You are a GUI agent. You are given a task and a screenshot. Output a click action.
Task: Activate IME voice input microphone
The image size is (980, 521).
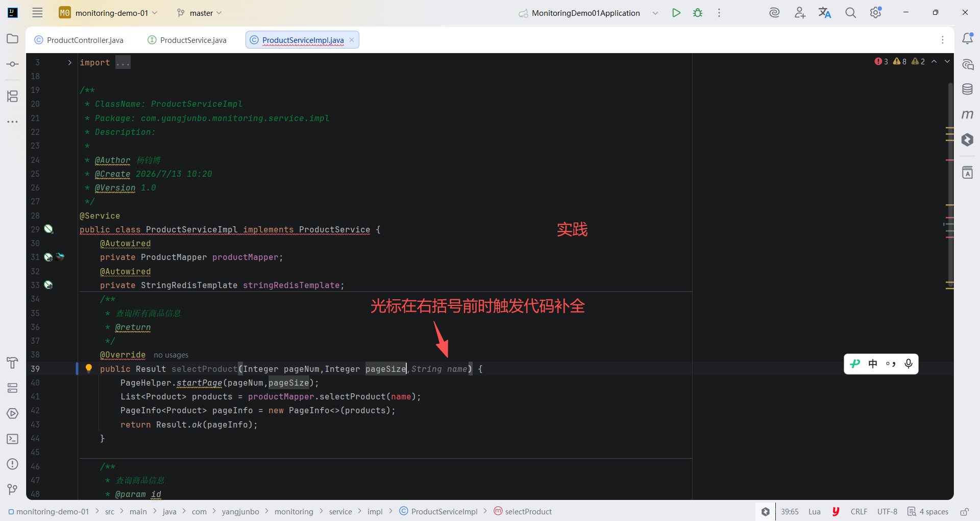click(909, 364)
